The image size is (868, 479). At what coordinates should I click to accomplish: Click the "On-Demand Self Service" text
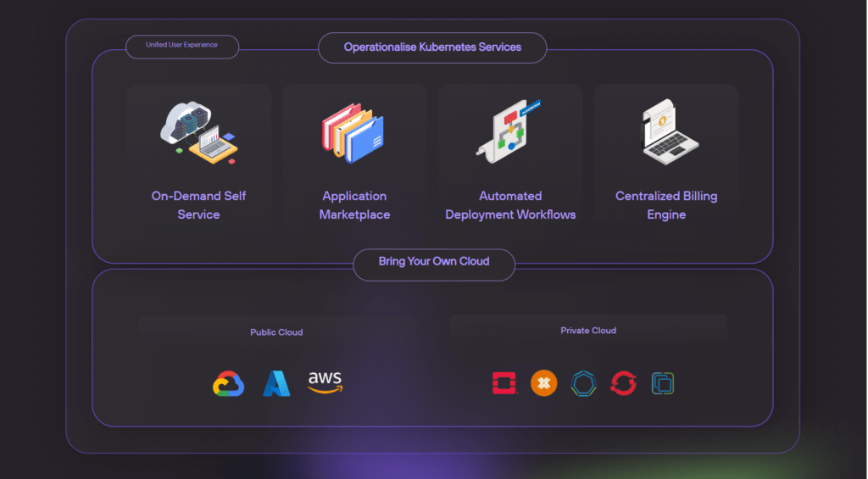click(198, 205)
